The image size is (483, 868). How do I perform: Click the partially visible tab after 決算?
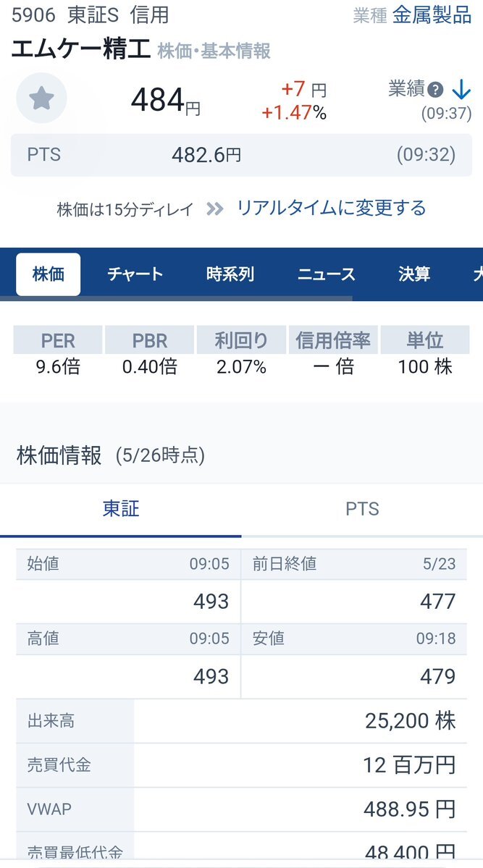pyautogui.click(x=477, y=274)
